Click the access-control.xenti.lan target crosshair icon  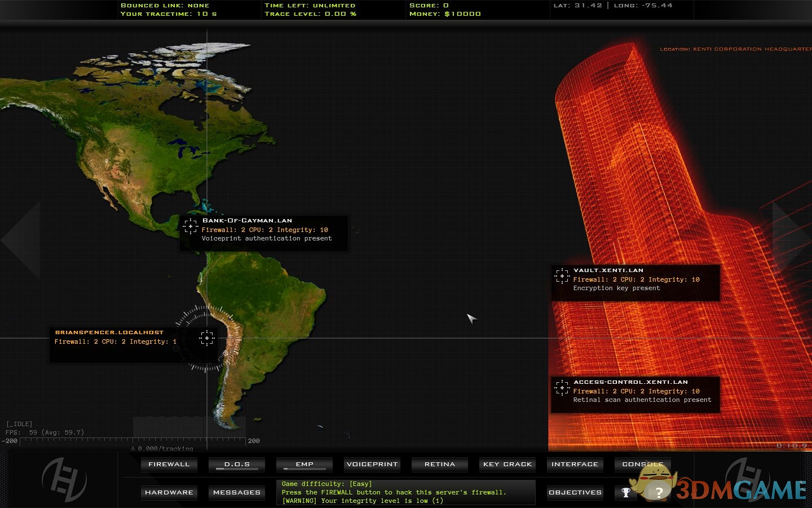[x=562, y=388]
